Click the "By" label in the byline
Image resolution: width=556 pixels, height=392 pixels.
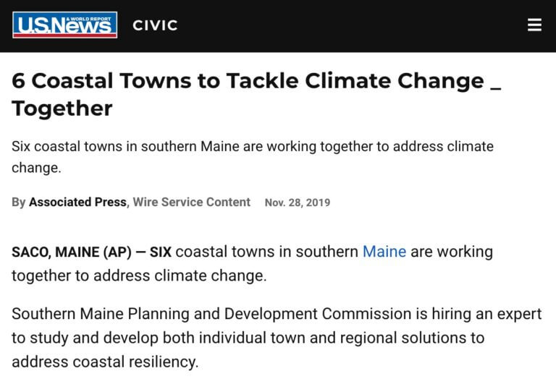tap(19, 203)
